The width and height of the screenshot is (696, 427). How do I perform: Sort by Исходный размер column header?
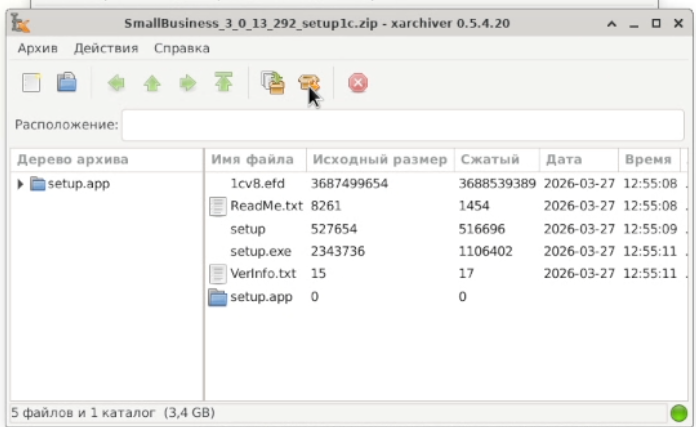point(380,160)
